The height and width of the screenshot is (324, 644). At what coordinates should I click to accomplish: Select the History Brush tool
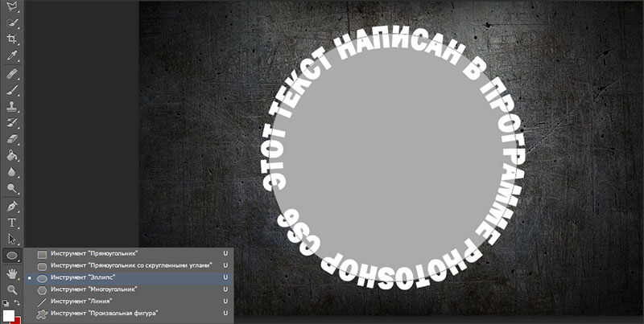(12, 123)
